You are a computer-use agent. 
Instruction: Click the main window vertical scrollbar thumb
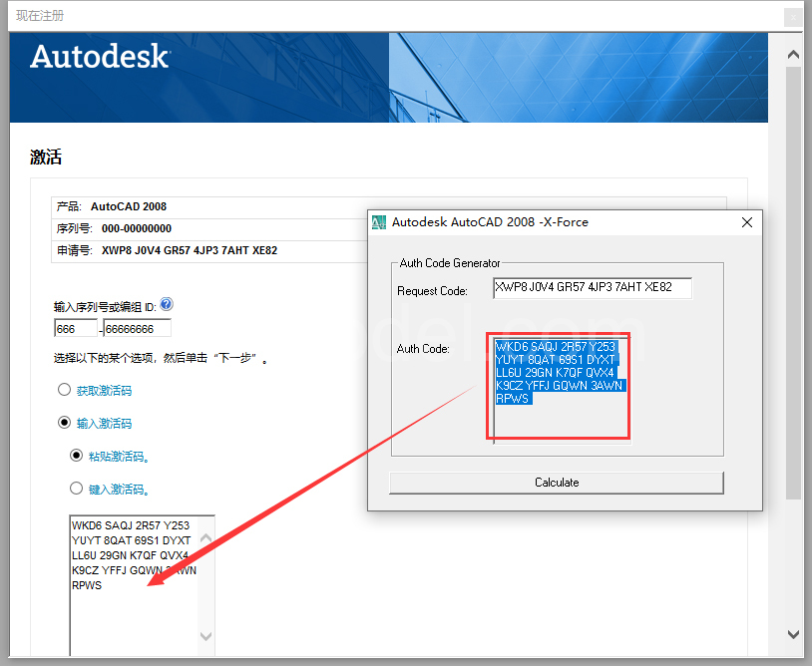[793, 283]
